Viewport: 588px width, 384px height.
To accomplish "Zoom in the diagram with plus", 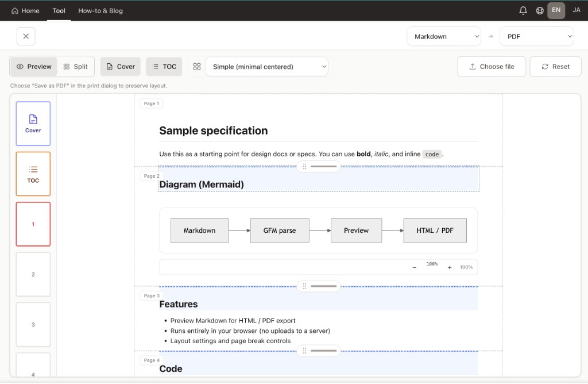I will (x=450, y=267).
